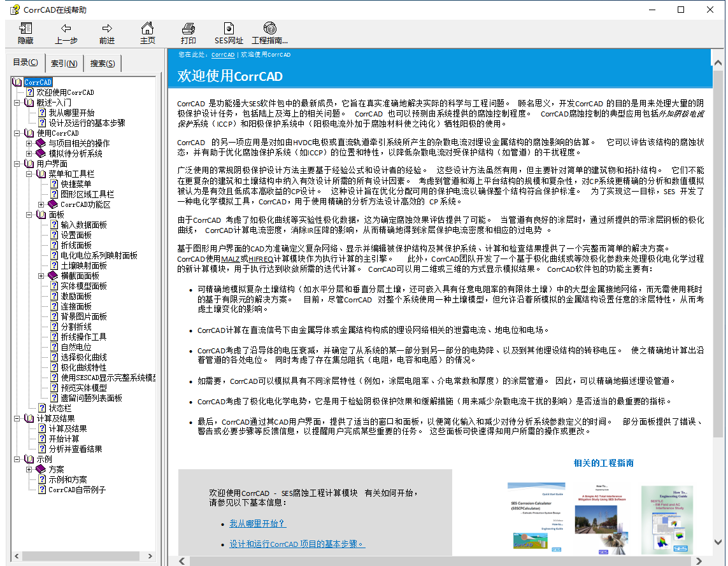Click the open book icon beside CorrCAD root
Viewport: 728px width, 566px height.
[x=17, y=82]
